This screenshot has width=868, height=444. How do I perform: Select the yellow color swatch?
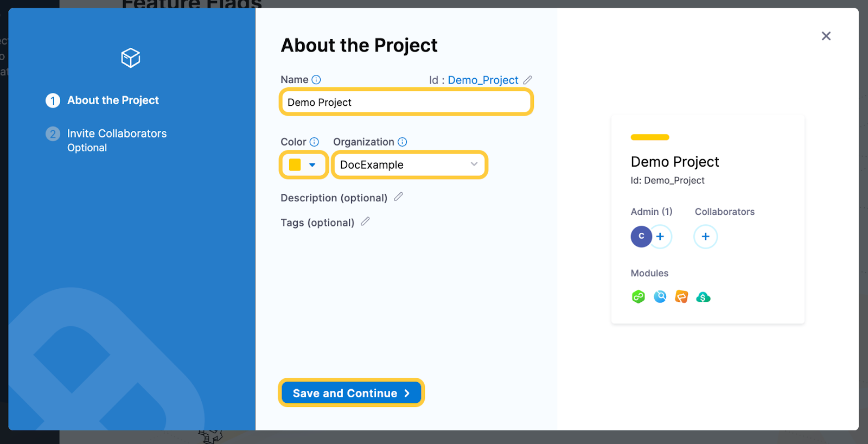click(x=295, y=165)
